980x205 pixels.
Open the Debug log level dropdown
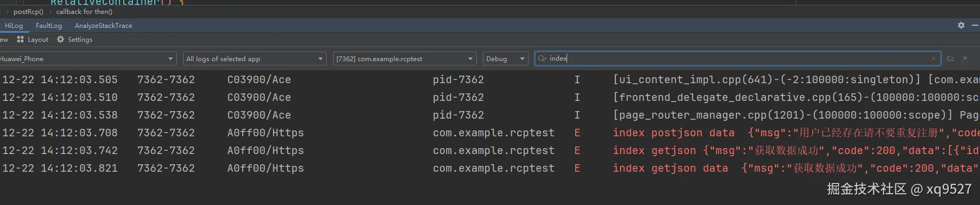point(506,58)
